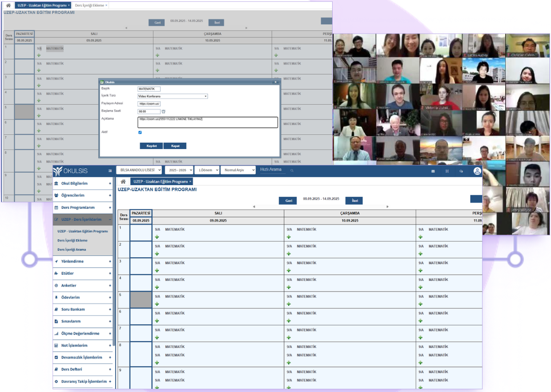Expand the Okul Bilgilerim sidebar menu
The image size is (551, 392).
click(83, 183)
